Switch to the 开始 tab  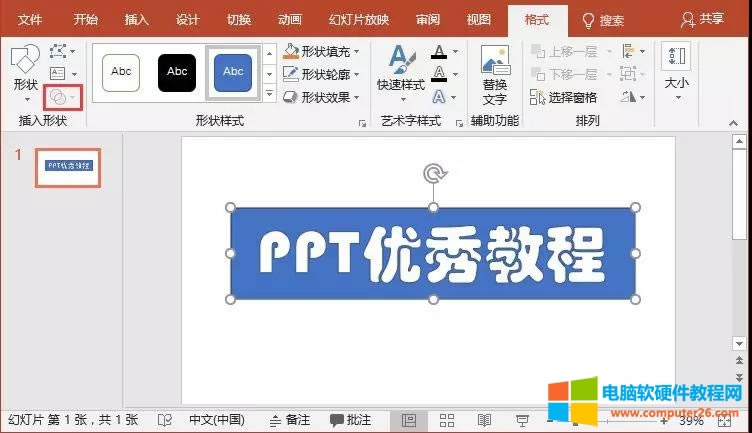tap(86, 20)
